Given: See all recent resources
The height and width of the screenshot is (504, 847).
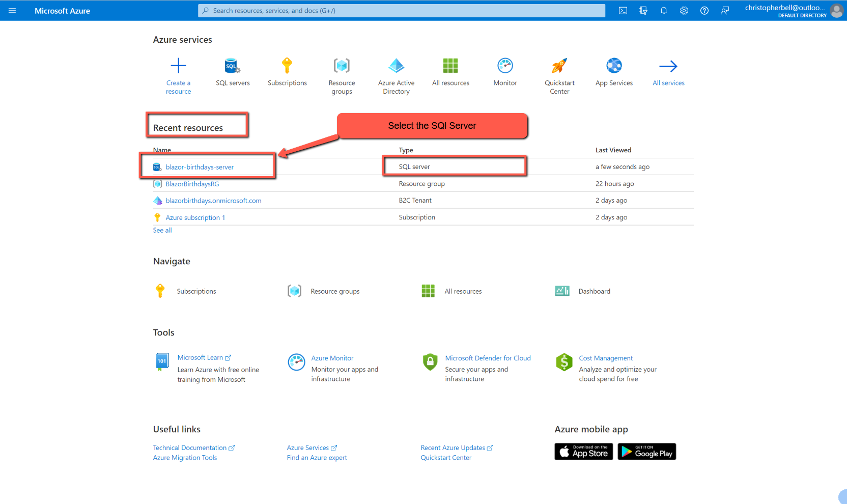Looking at the screenshot, I should [x=162, y=230].
